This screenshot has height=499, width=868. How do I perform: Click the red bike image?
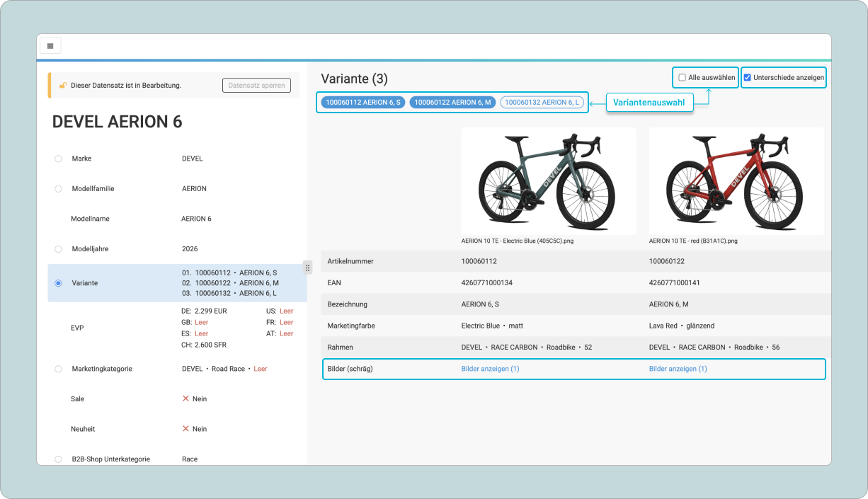coord(736,181)
